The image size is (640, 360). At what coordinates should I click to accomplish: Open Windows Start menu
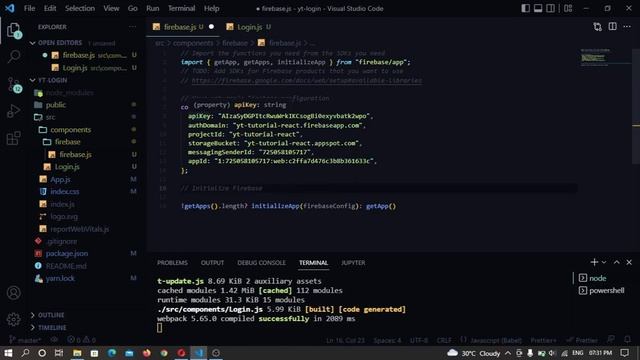click(8, 353)
